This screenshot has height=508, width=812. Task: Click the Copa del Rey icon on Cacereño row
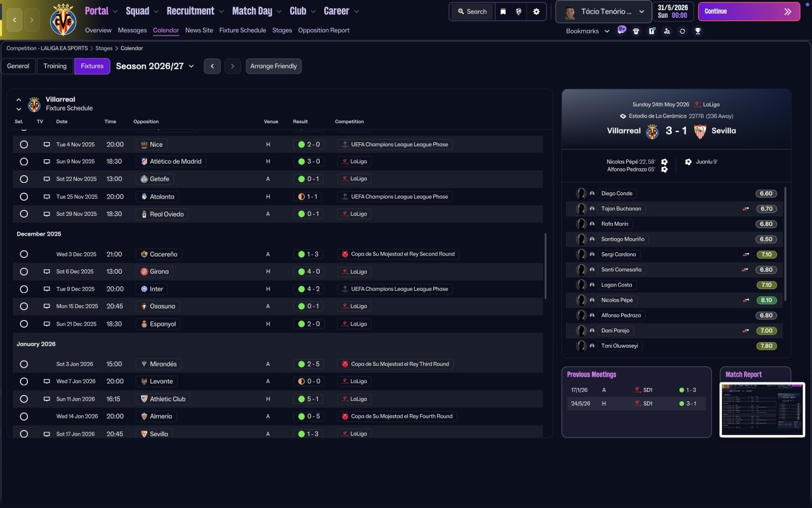point(345,254)
